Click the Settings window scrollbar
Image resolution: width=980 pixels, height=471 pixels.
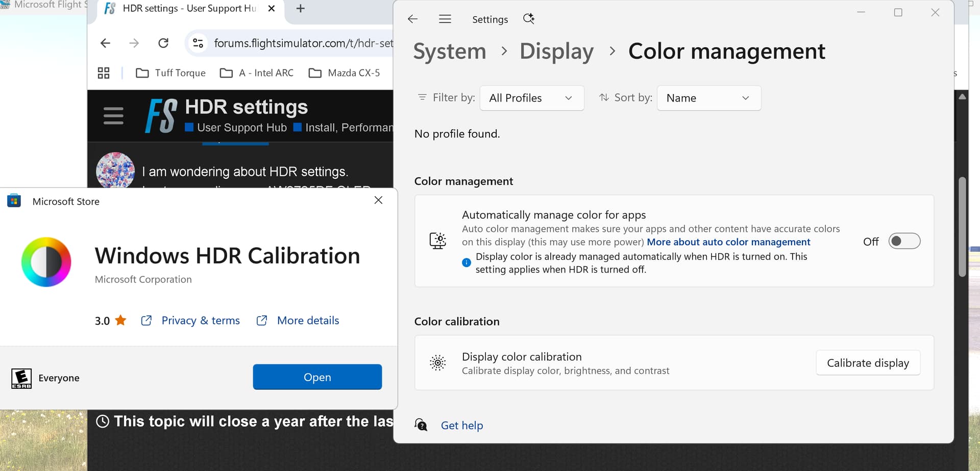[962, 227]
